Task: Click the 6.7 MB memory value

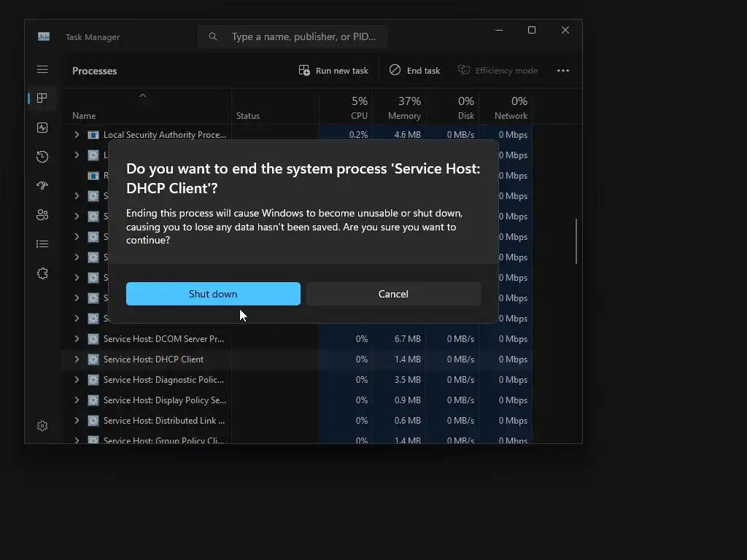Action: click(x=407, y=339)
